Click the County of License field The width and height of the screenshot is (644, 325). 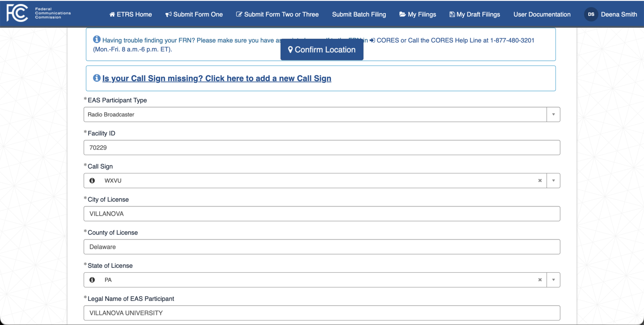tap(322, 247)
